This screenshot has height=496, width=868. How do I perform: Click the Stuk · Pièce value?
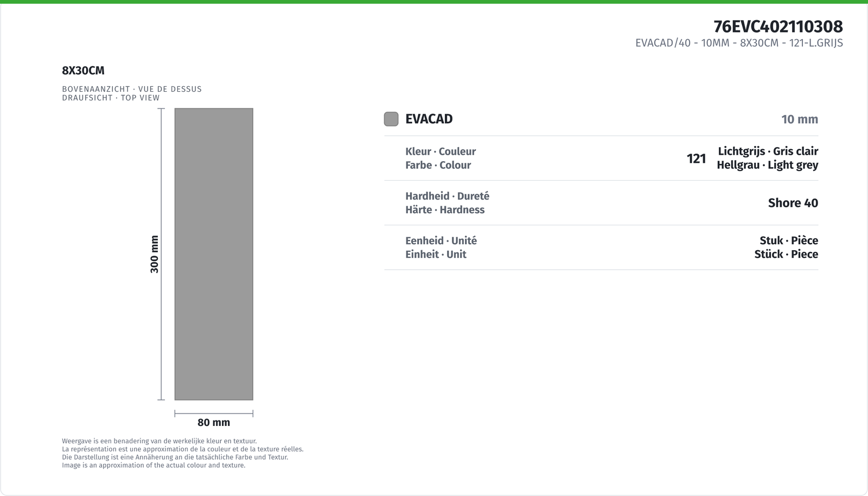789,240
